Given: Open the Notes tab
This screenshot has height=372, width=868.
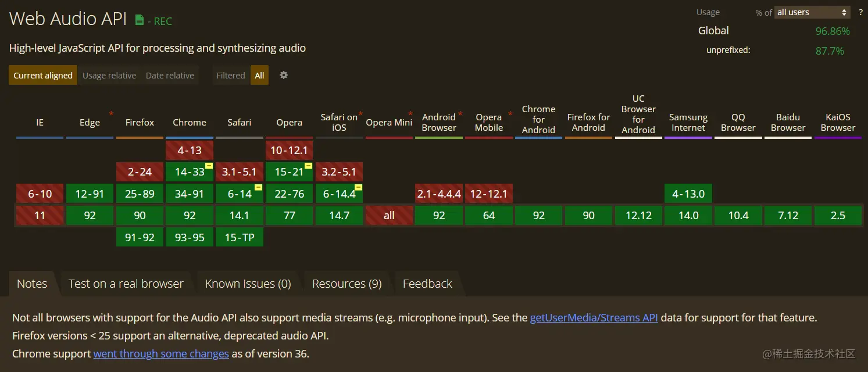Looking at the screenshot, I should [x=32, y=284].
